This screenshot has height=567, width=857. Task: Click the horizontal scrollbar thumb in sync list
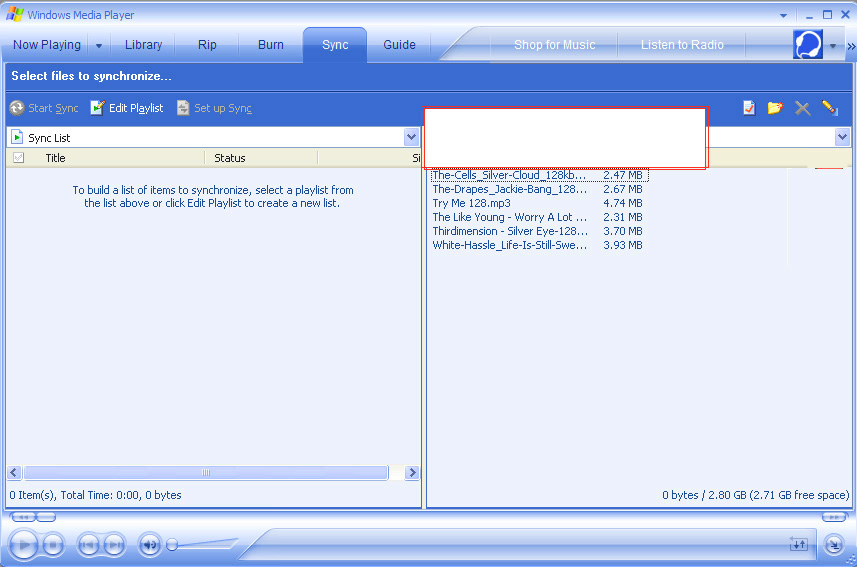click(206, 472)
